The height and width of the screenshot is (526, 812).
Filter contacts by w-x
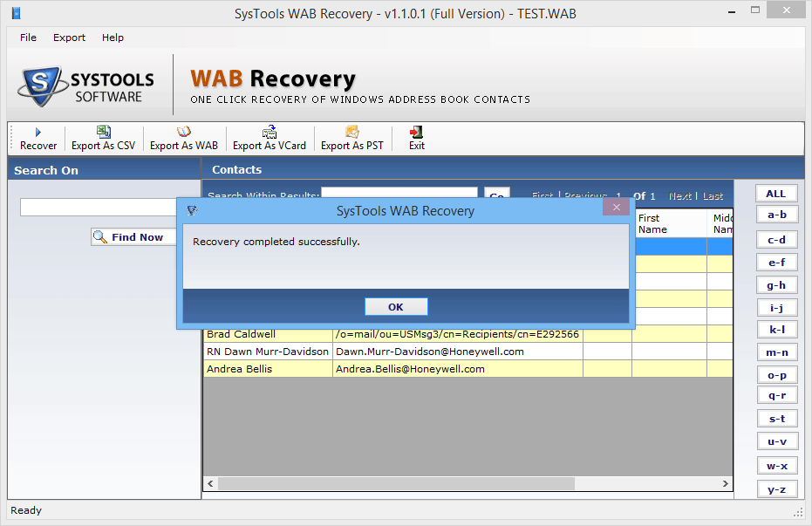pyautogui.click(x=777, y=466)
